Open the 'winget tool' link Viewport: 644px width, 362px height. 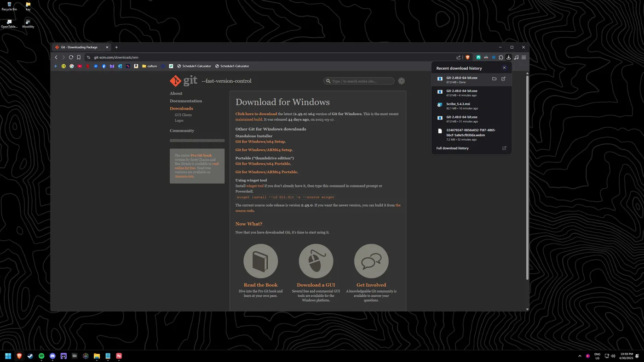[255, 186]
